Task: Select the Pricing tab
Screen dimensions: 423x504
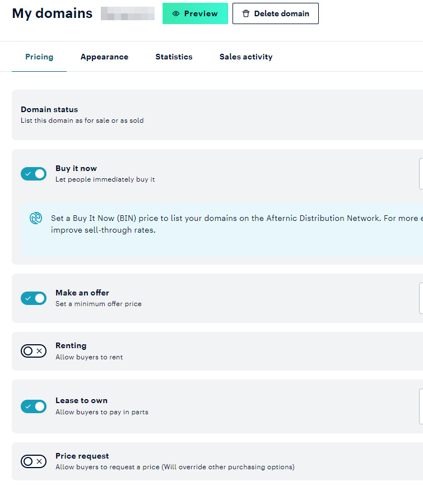Action: tap(39, 57)
